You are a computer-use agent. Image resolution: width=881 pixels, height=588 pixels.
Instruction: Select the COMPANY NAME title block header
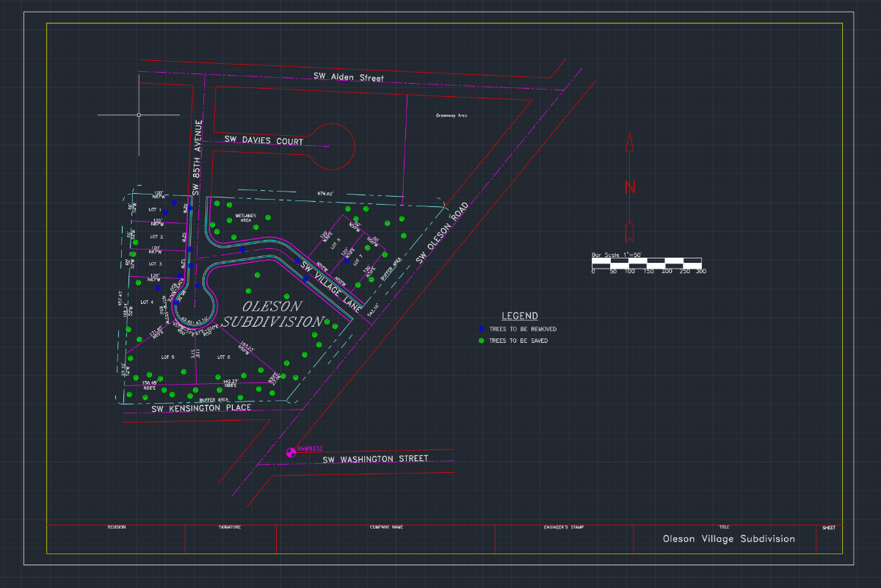click(387, 527)
